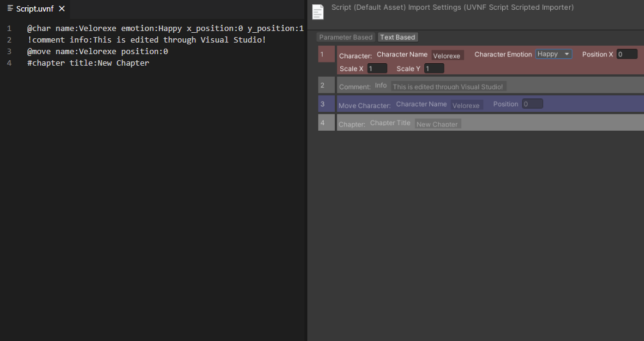The image size is (644, 341).
Task: Click the Script.uvnf tab file icon
Action: pos(10,9)
